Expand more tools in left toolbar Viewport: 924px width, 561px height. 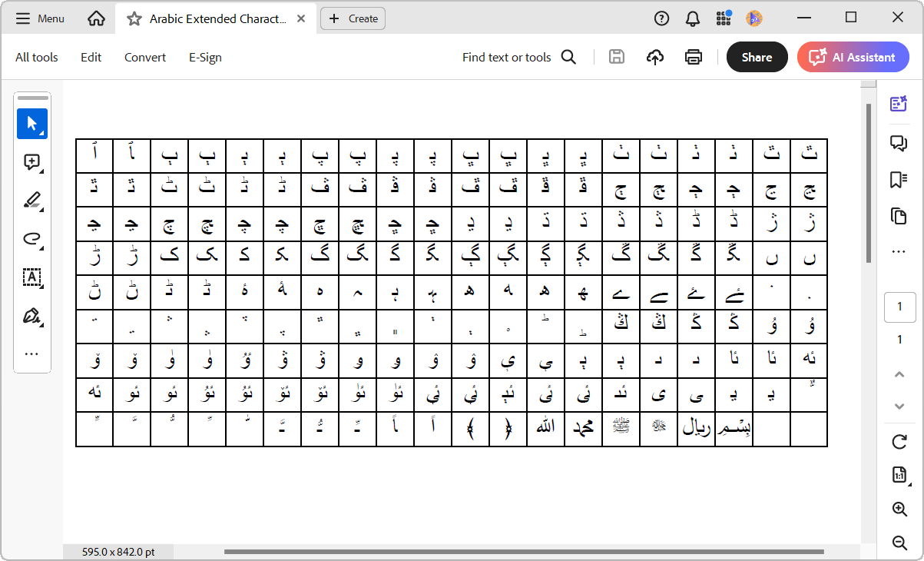coord(31,354)
